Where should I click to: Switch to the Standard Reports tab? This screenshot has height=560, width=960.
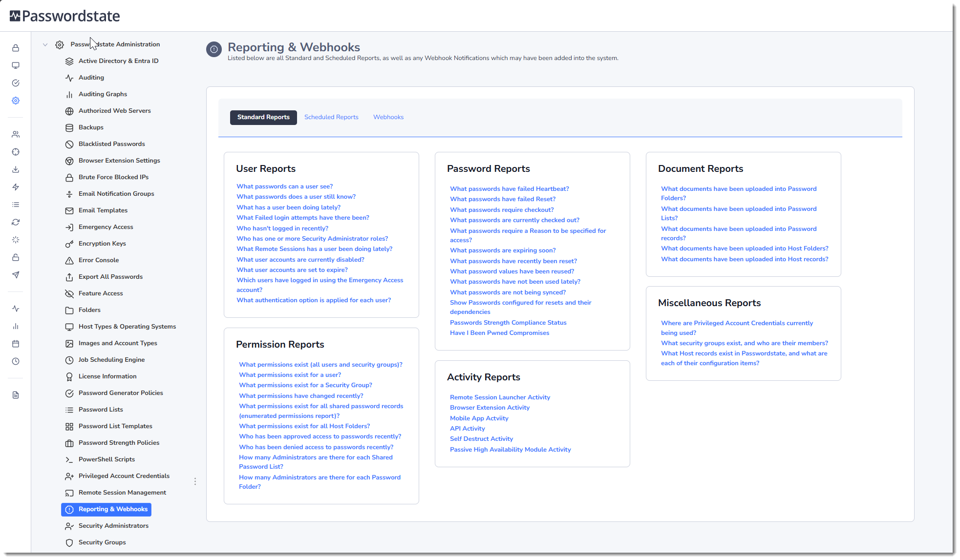pos(263,117)
